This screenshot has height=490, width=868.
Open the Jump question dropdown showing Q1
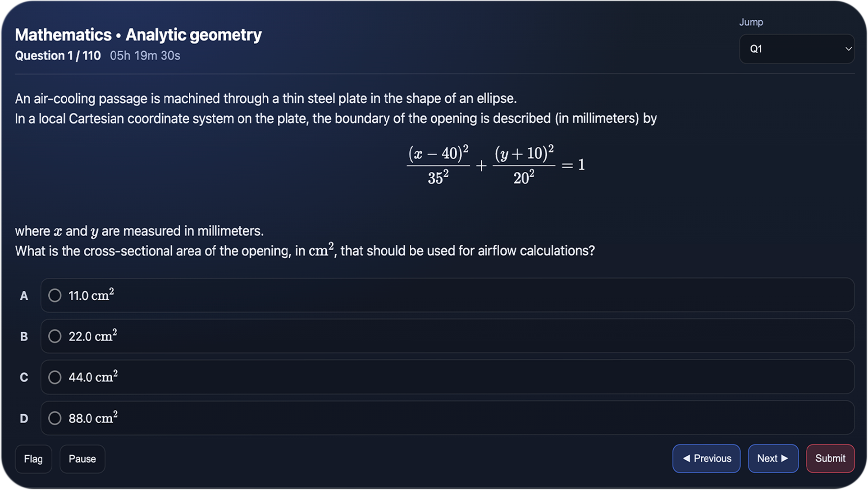coord(796,49)
